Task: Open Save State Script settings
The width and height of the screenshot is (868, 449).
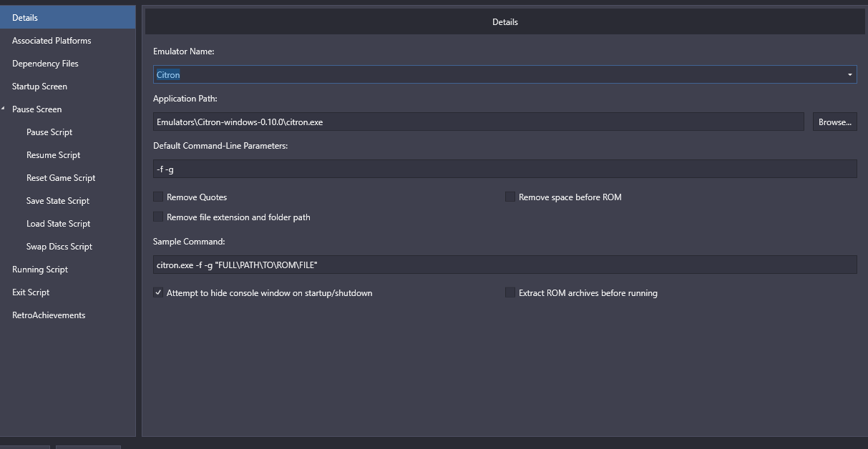Action: [x=58, y=201]
